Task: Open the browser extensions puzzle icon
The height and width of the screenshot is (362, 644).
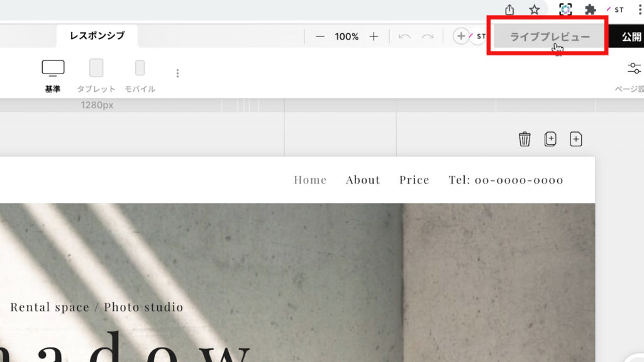Action: (x=590, y=9)
